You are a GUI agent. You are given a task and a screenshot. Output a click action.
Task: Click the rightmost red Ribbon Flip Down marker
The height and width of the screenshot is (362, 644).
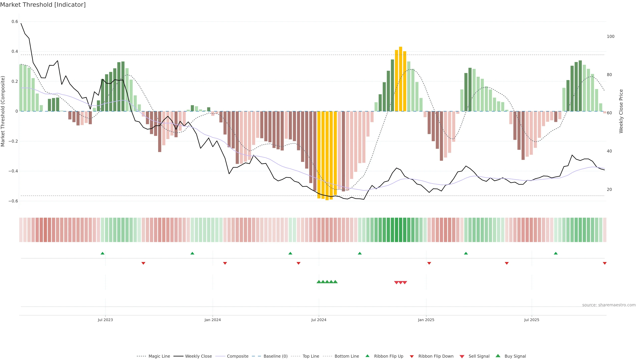(x=604, y=263)
